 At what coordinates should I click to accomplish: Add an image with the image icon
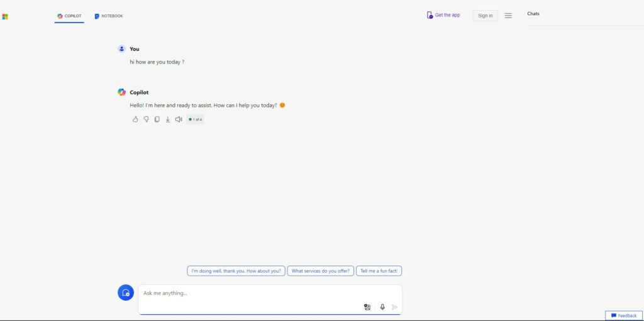[x=367, y=307]
